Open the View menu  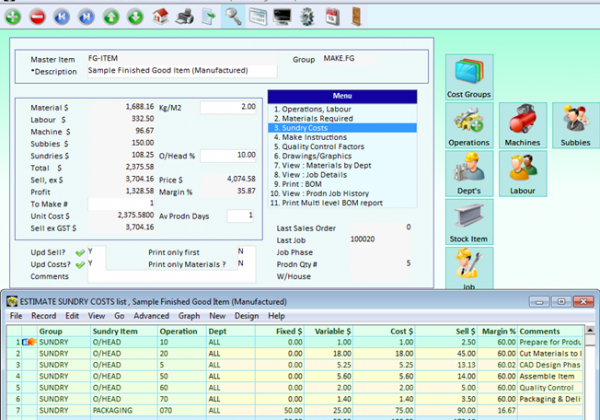click(x=96, y=316)
